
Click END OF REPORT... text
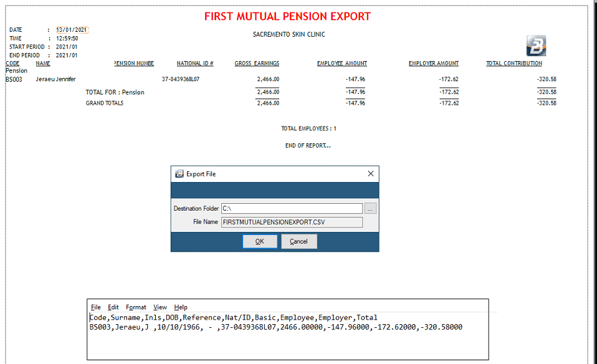tap(308, 145)
